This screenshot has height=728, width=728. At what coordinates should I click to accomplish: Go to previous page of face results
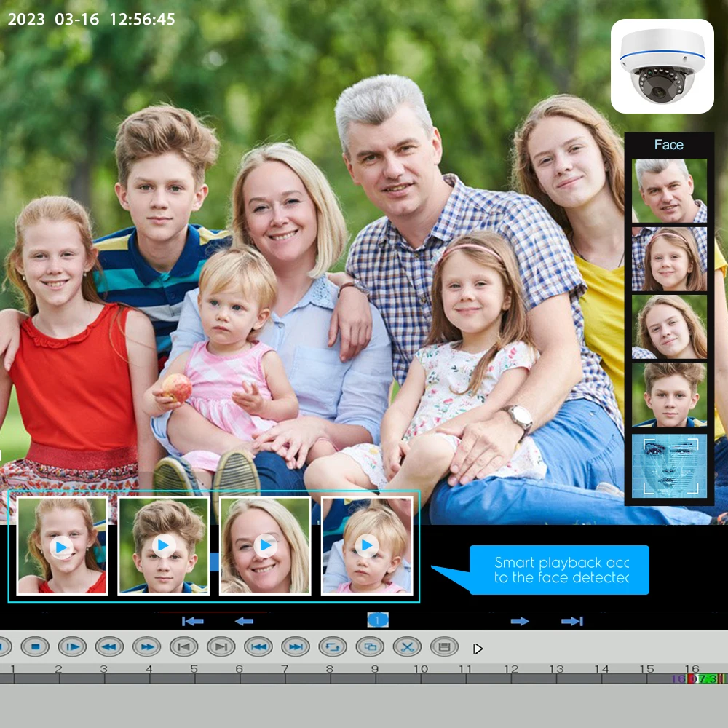[244, 621]
